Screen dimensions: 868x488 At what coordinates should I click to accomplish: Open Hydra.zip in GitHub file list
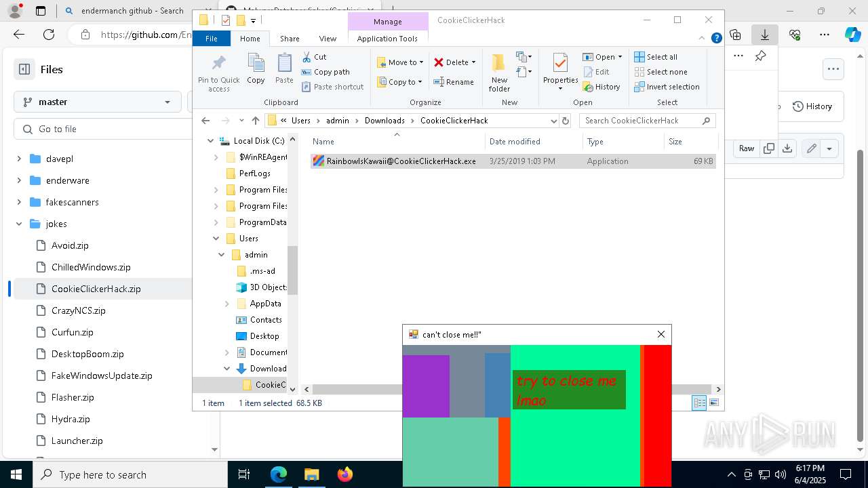(x=71, y=419)
